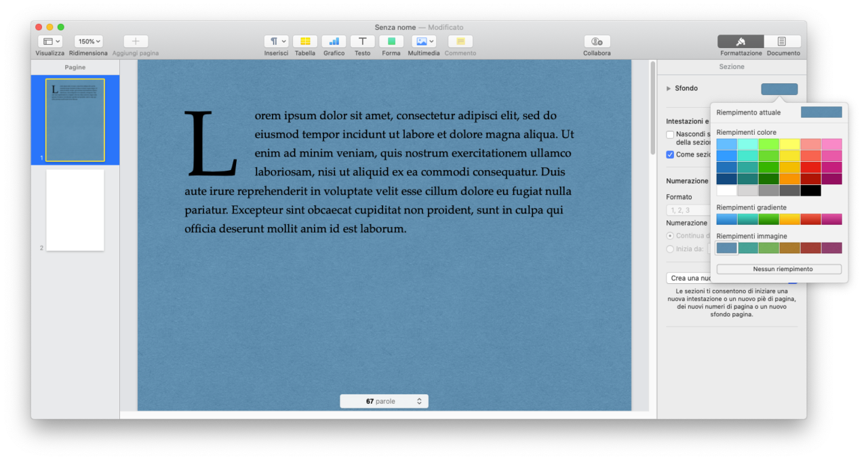Pick the magenta gradient fill swatch
This screenshot has width=868, height=460.
point(831,219)
